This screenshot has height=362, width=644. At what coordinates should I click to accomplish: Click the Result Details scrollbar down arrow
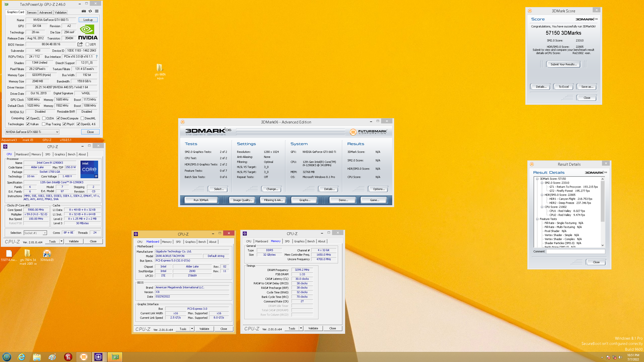point(602,245)
